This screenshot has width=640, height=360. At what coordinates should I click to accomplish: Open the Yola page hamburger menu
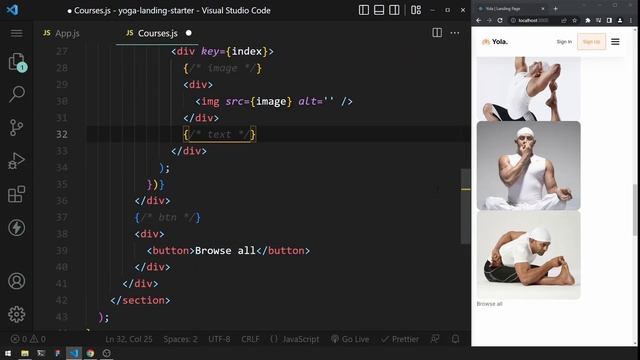tap(615, 42)
